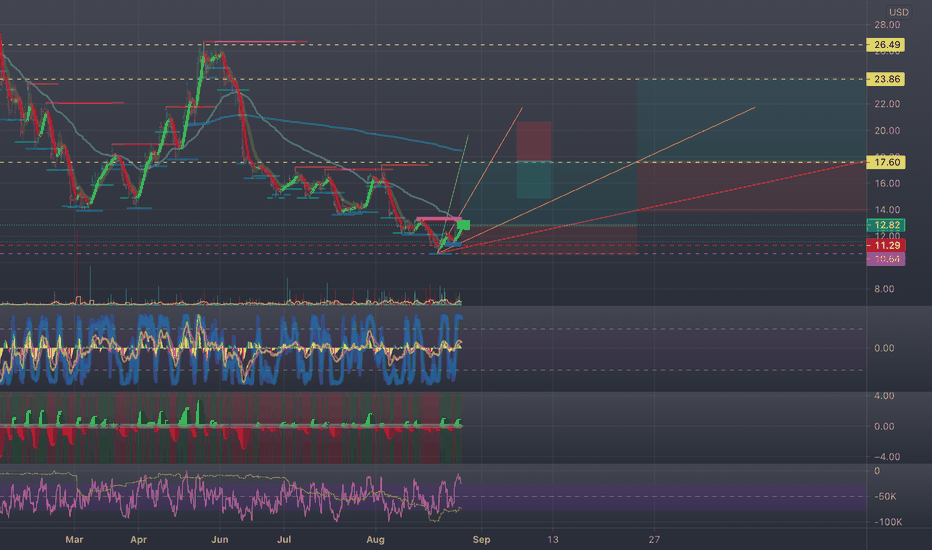Select the large teal profit target zone
Image resolution: width=932 pixels, height=550 pixels.
(x=751, y=120)
